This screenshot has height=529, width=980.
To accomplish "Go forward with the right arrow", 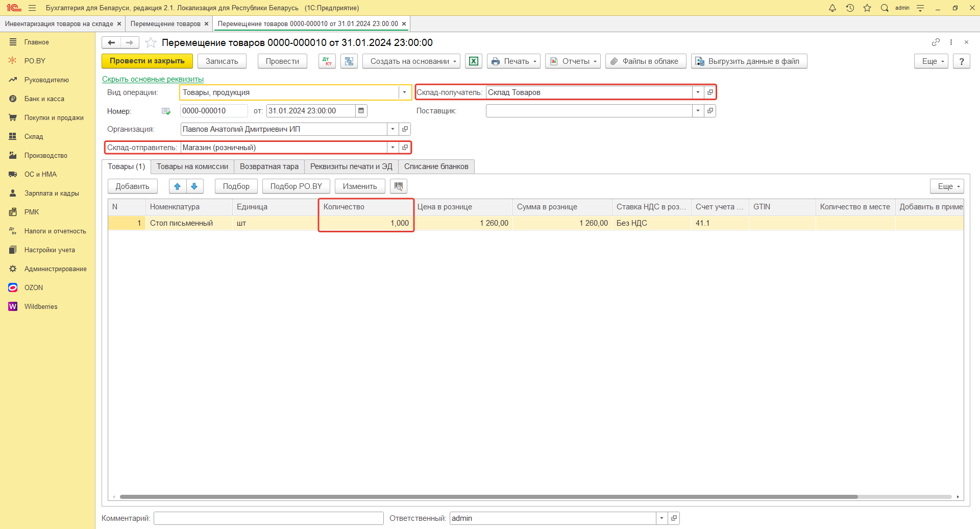I will (x=130, y=42).
